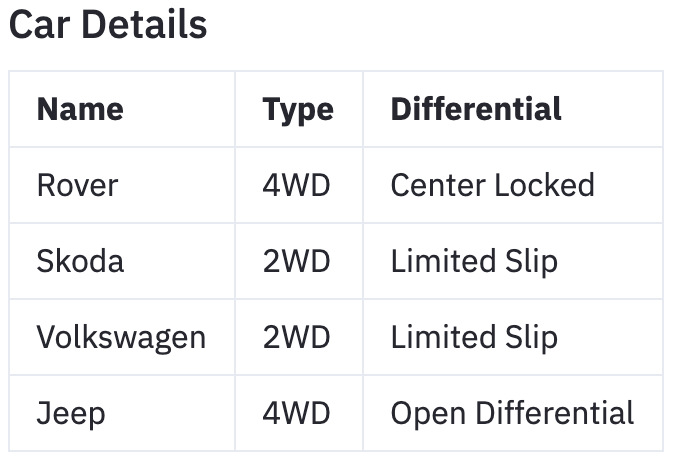Click the Differential column header
The height and width of the screenshot is (460, 676).
(476, 109)
